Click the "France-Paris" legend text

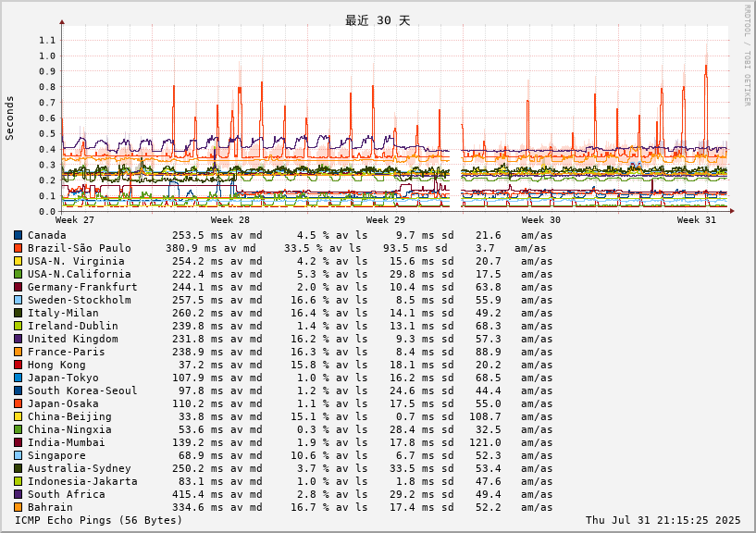(x=66, y=353)
